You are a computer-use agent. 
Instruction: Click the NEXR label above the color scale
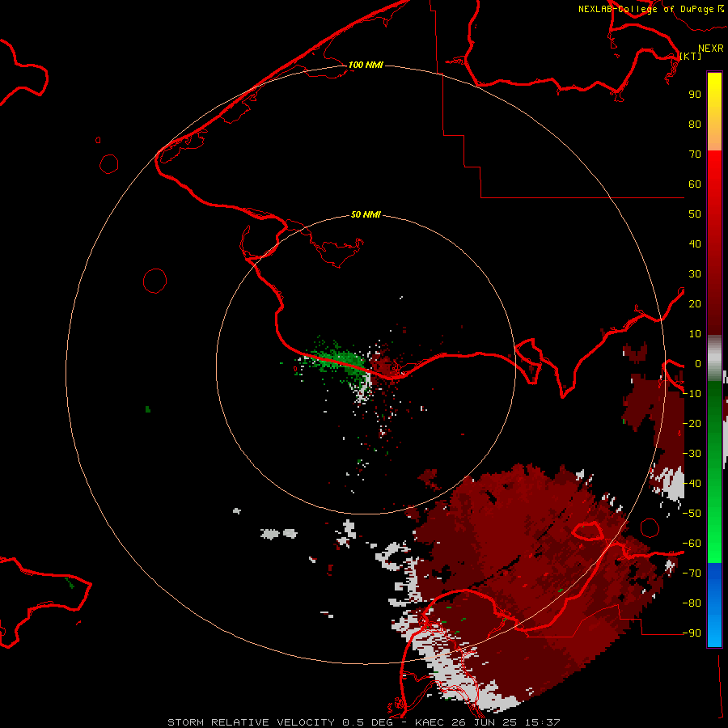tap(711, 49)
